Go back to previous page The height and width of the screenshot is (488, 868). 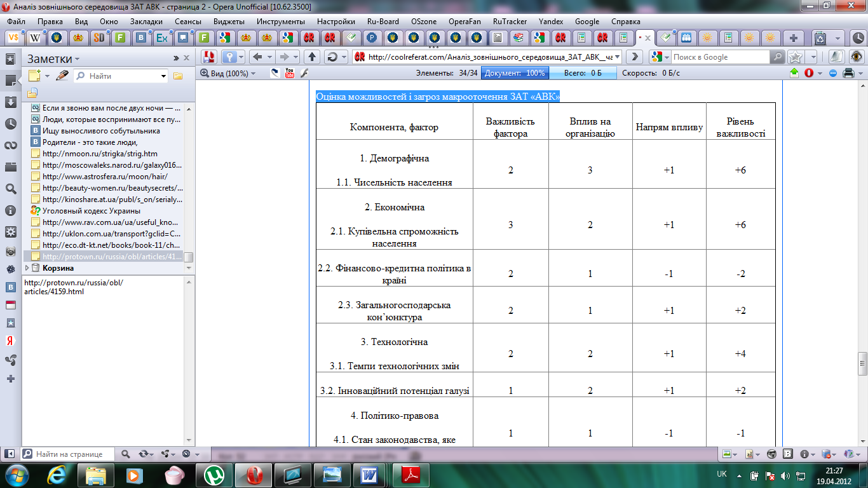[257, 57]
